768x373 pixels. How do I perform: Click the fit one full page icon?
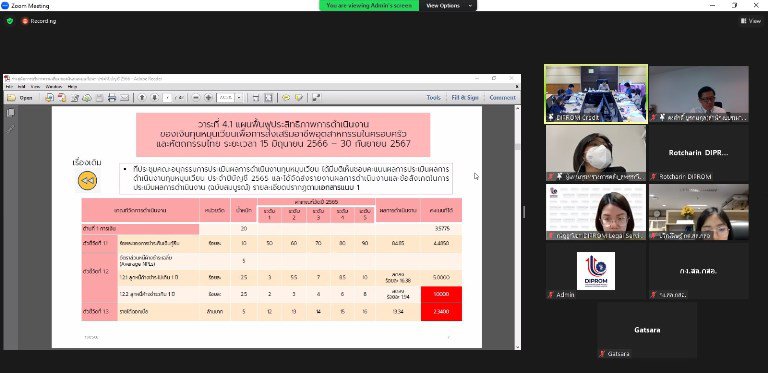click(268, 98)
